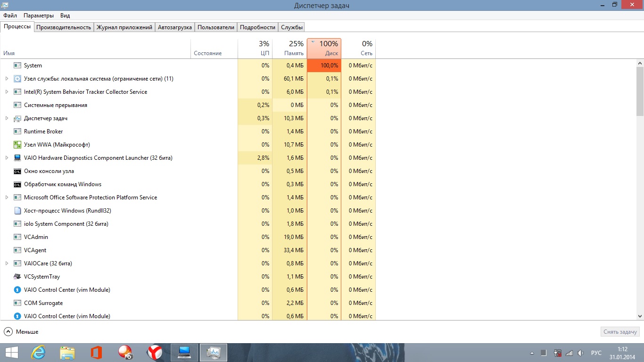
Task: Expand the Intel(R) System Behavior Tracker entry
Action: [x=7, y=92]
